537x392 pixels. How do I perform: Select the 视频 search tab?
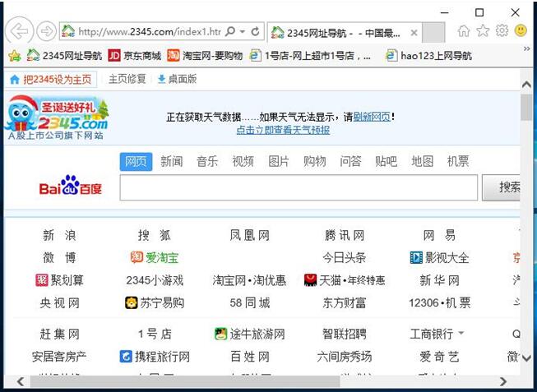[x=243, y=162]
